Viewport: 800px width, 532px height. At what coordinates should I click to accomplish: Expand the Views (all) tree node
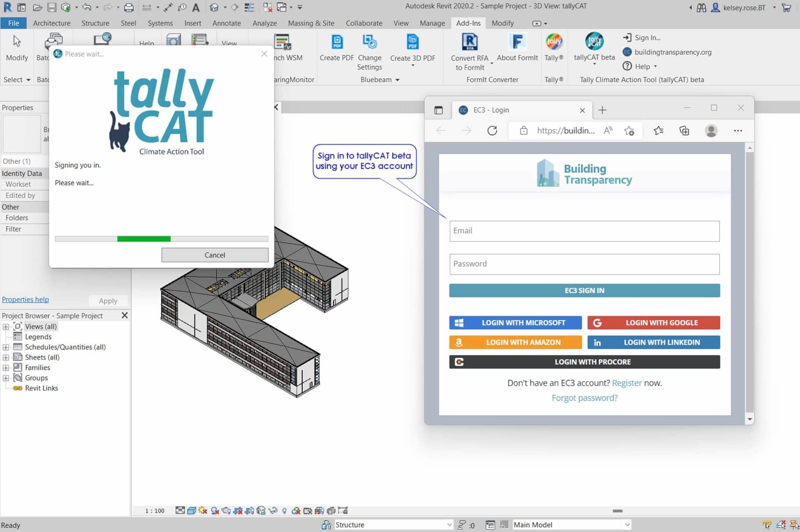click(x=6, y=327)
